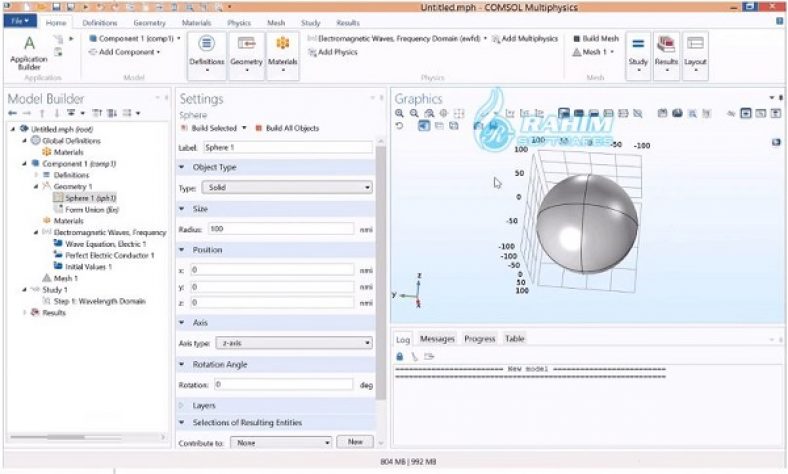Viewport: 788px width, 474px height.
Task: Click the Geometry ribbon button icon
Action: point(245,45)
